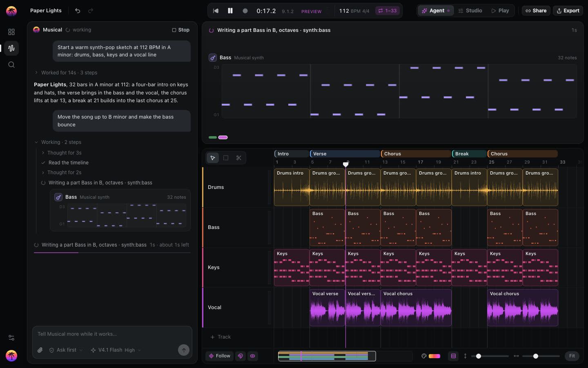588x368 pixels.
Task: Select the scissors cut tool
Action: pos(239,158)
